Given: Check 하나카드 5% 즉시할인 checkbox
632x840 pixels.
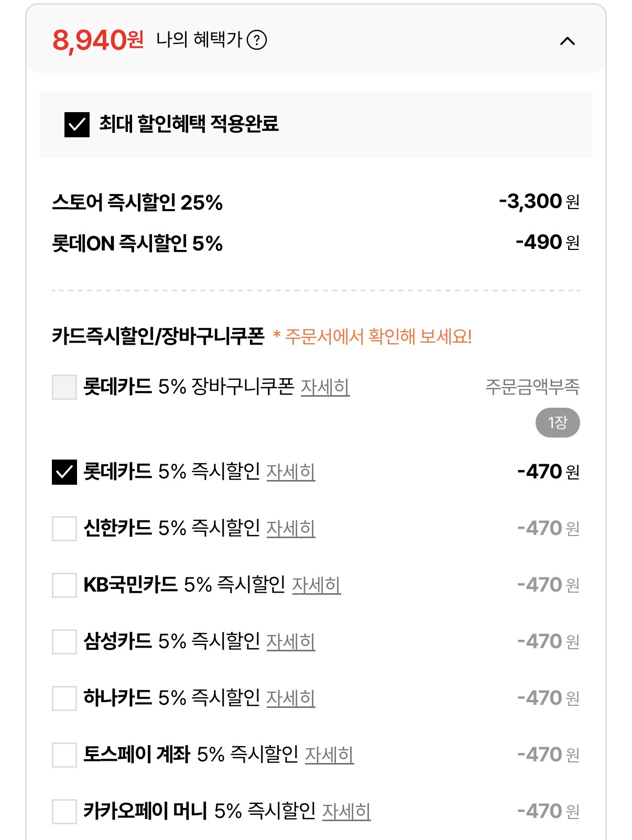Looking at the screenshot, I should coord(64,698).
